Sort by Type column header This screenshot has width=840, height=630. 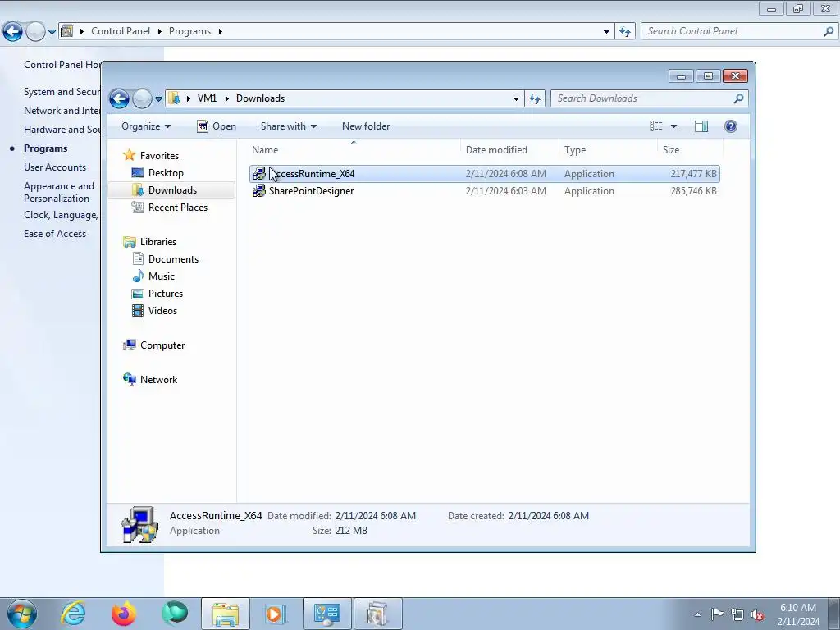608,150
